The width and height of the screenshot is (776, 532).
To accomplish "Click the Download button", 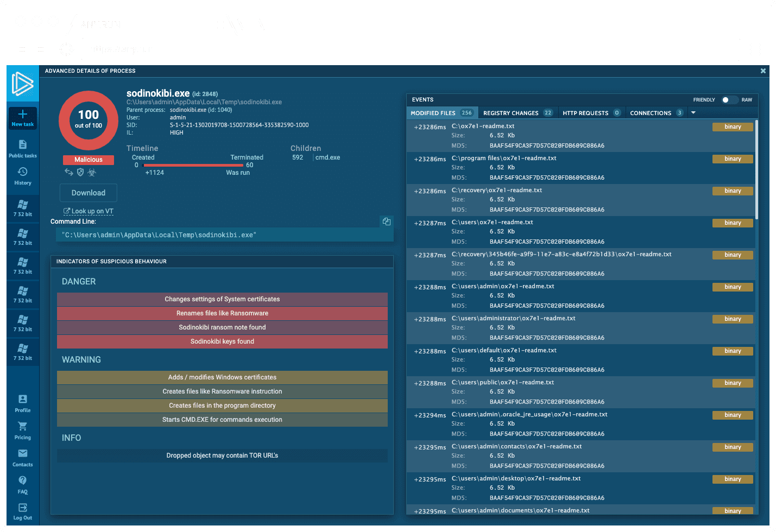I will (x=89, y=193).
